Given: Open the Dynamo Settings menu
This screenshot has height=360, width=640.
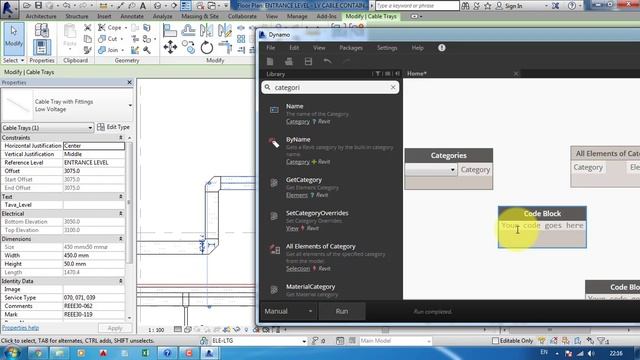Looking at the screenshot, I should pyautogui.click(x=387, y=48).
